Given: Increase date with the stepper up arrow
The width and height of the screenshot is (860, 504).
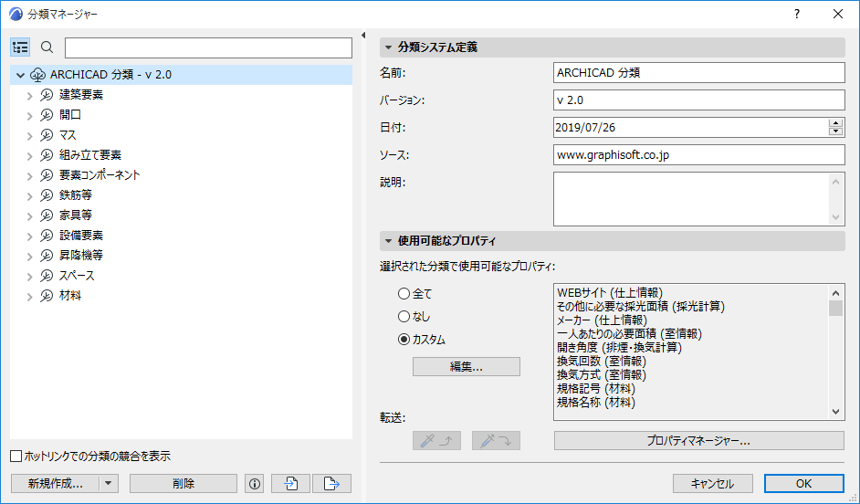Looking at the screenshot, I should [836, 123].
